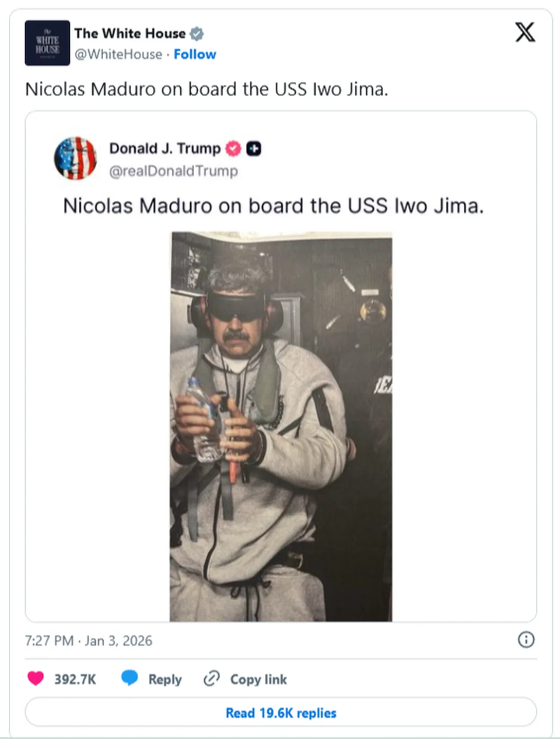
Task: Like the post with the heart icon
Action: point(36,679)
